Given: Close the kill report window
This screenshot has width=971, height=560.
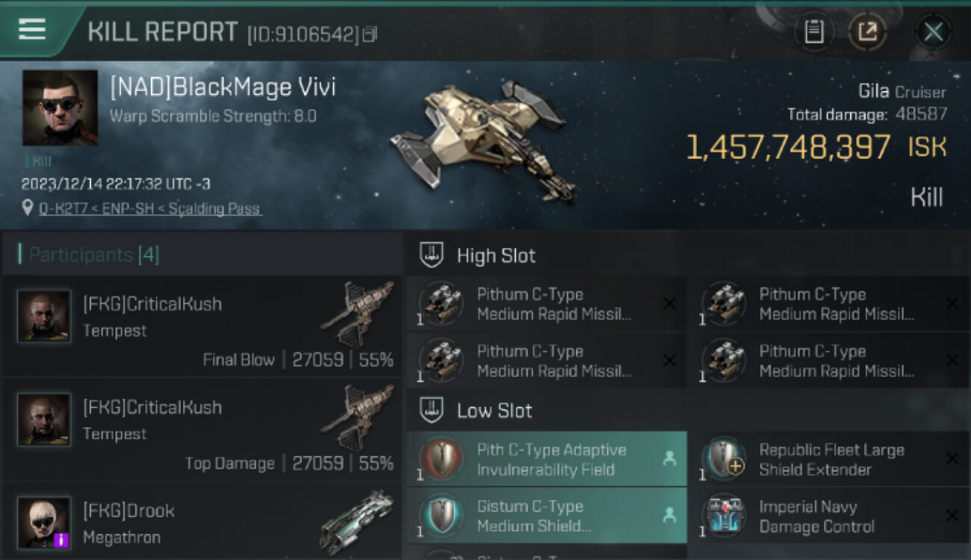Looking at the screenshot, I should (x=934, y=32).
